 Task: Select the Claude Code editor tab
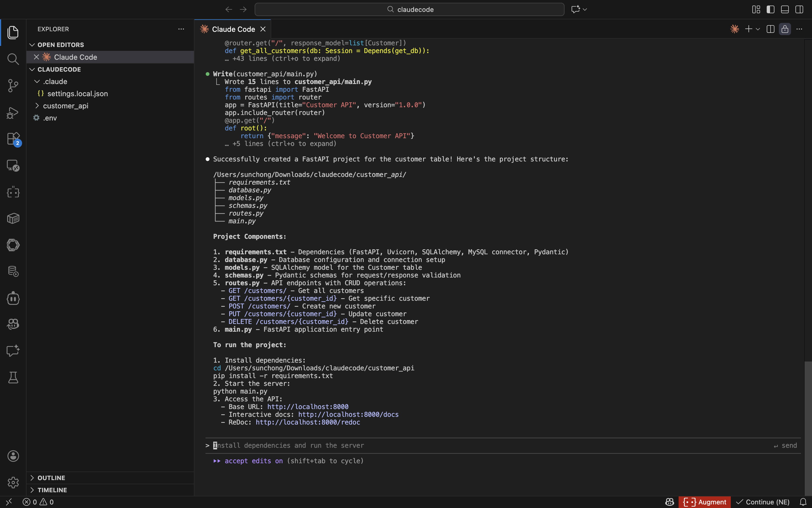click(233, 29)
